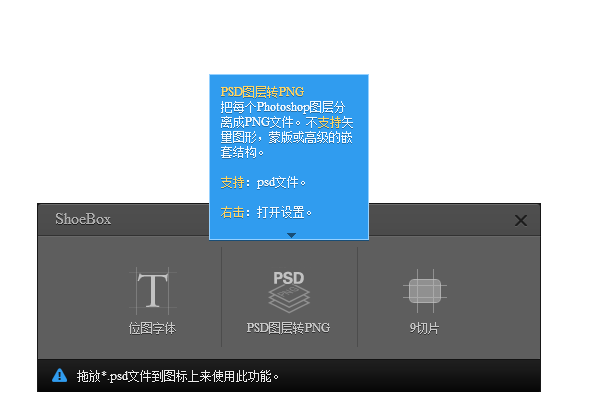This screenshot has height=400, width=600.
Task: Click empty title bar area right of tooltip
Action: [x=440, y=220]
